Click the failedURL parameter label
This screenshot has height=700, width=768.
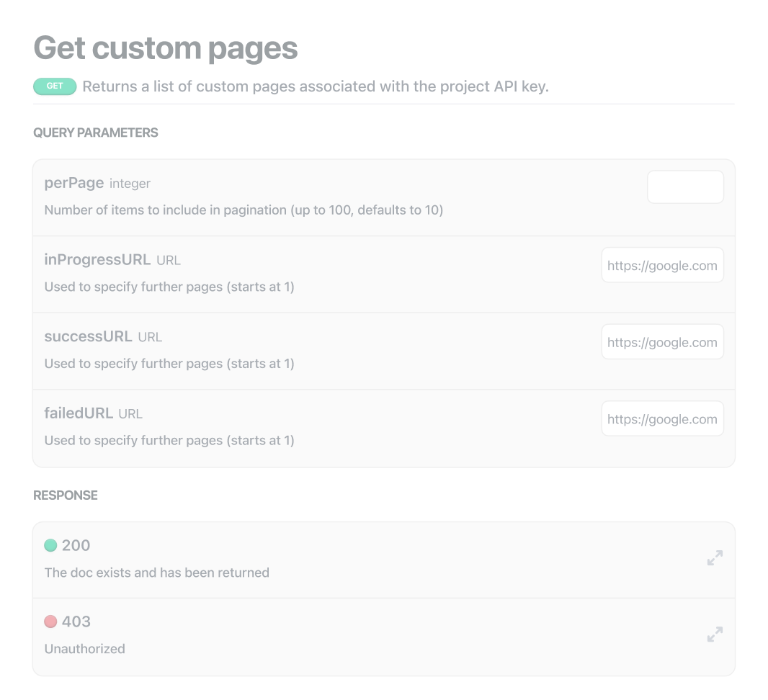tap(79, 413)
